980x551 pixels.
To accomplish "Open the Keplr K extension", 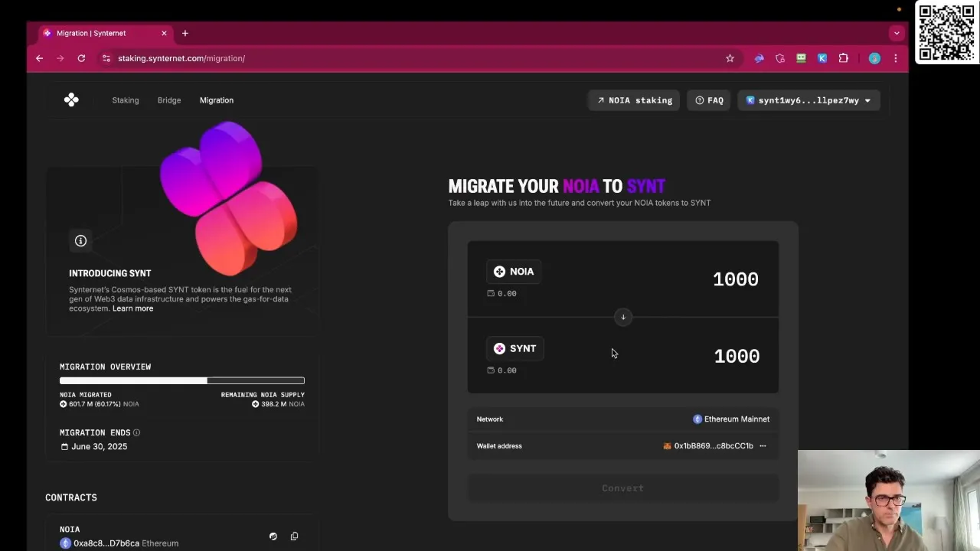I will 822,58.
